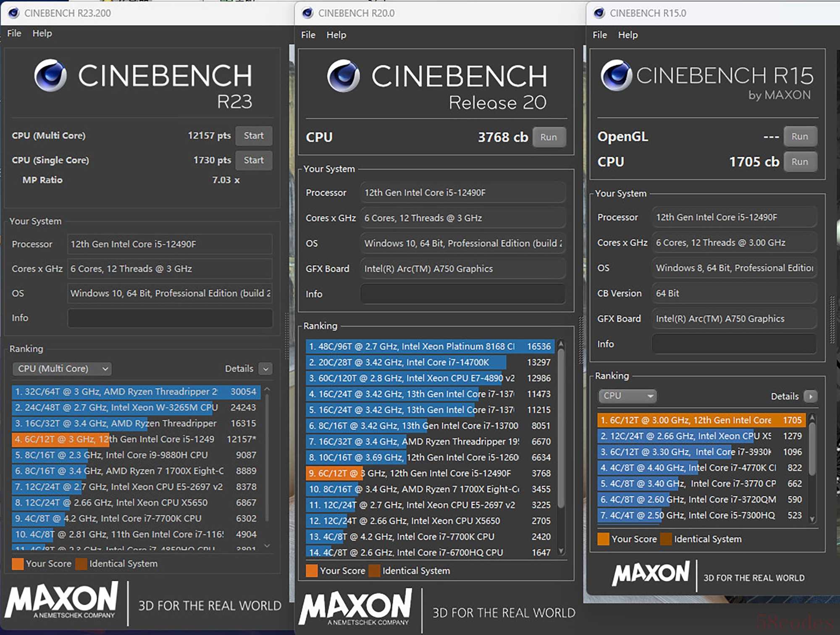The height and width of the screenshot is (635, 840).
Task: Click the Info input field in R23
Action: click(170, 318)
